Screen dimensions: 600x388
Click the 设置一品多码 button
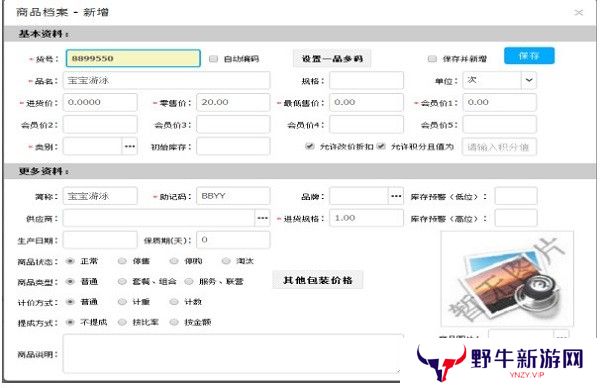point(332,59)
